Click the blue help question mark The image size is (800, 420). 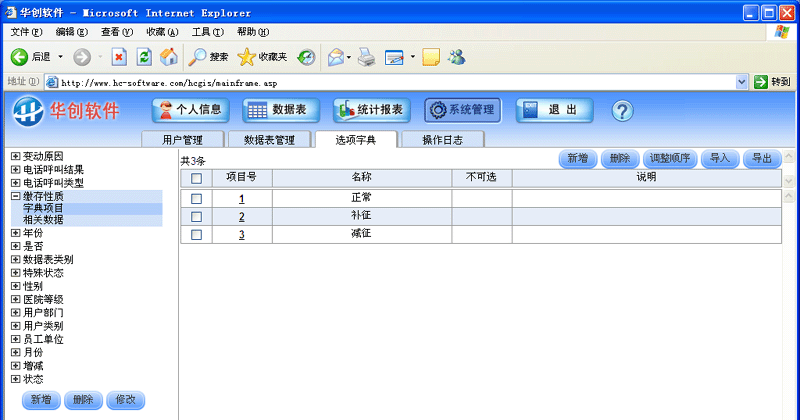[x=622, y=111]
